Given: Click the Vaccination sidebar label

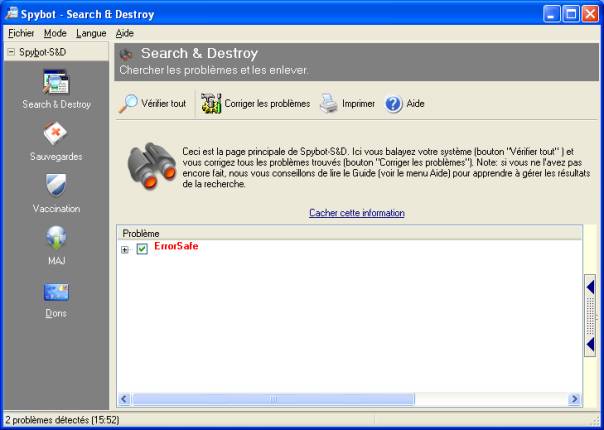Looking at the screenshot, I should pyautogui.click(x=56, y=209).
